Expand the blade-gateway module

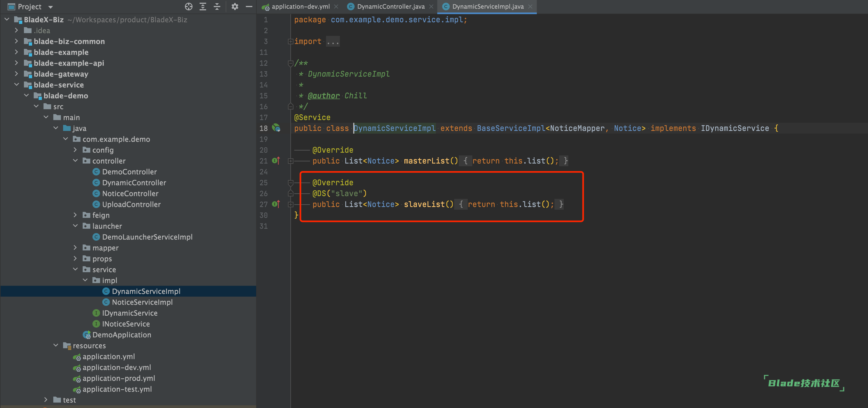[17, 74]
